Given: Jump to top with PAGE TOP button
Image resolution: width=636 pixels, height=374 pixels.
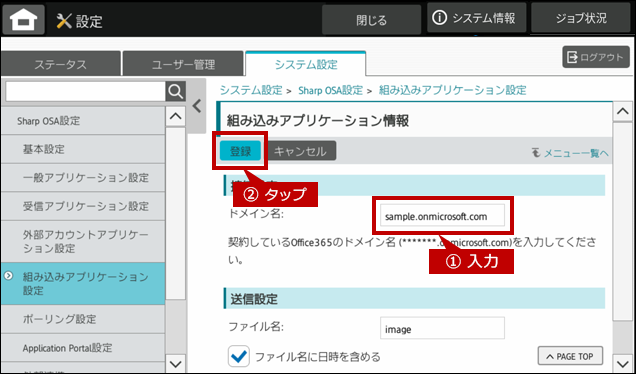Looking at the screenshot, I should (570, 357).
